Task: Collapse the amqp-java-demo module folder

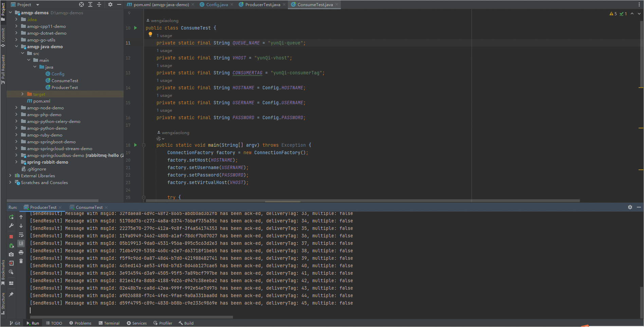Action: click(x=16, y=47)
